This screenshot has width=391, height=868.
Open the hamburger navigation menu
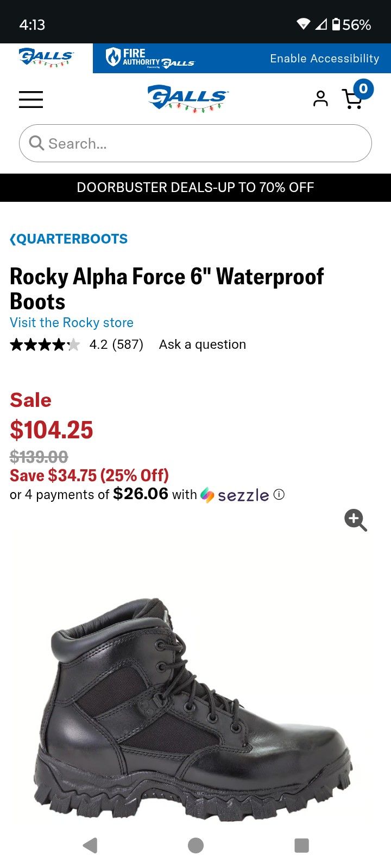30,99
